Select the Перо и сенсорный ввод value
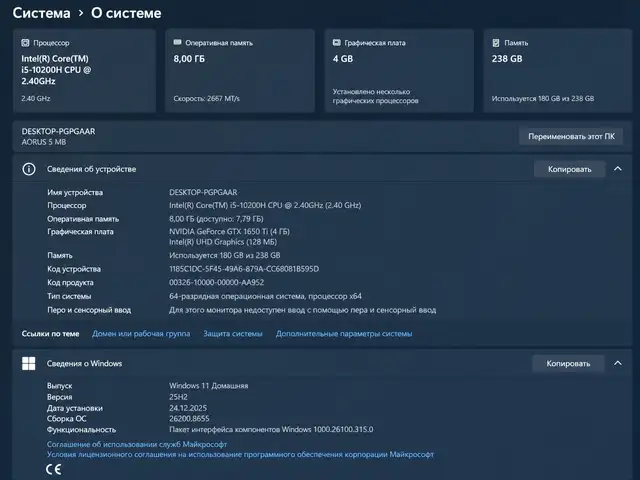Viewport: 640px width, 480px height. pos(302,310)
